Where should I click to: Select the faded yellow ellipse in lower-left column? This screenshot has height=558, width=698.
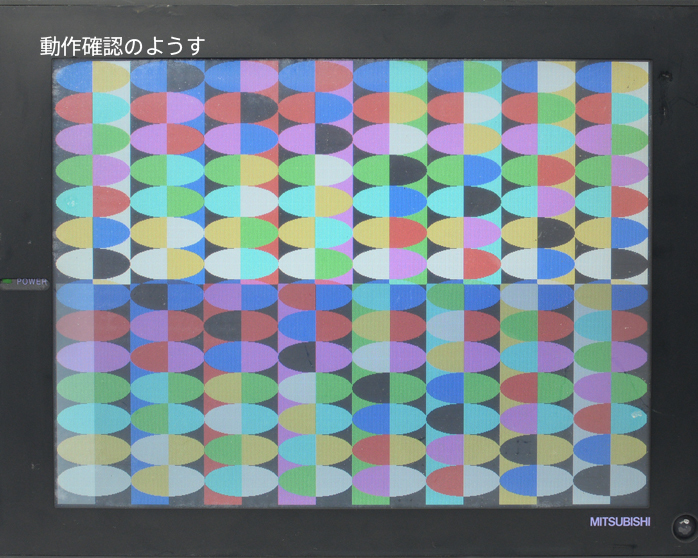pos(93,450)
